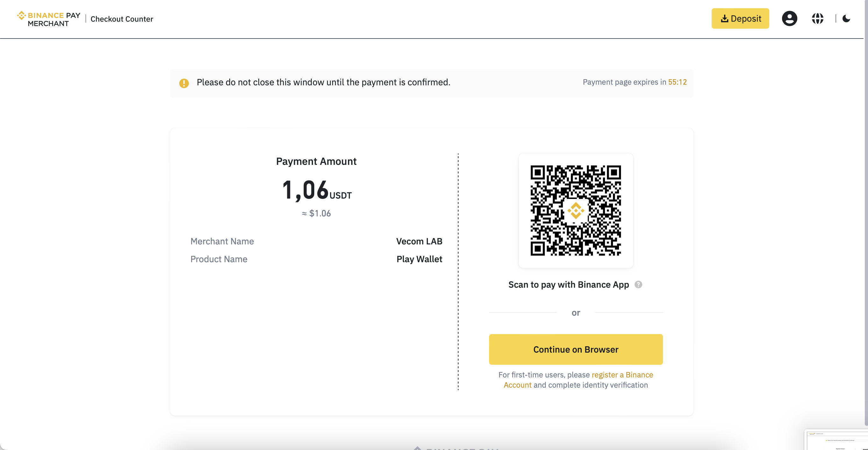Click the yellow Deposit button

[x=740, y=18]
